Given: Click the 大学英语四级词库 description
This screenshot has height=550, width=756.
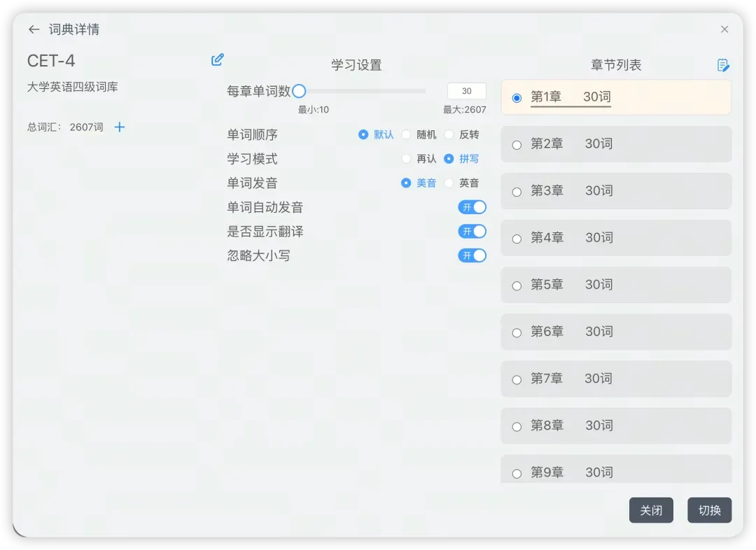Looking at the screenshot, I should [72, 87].
